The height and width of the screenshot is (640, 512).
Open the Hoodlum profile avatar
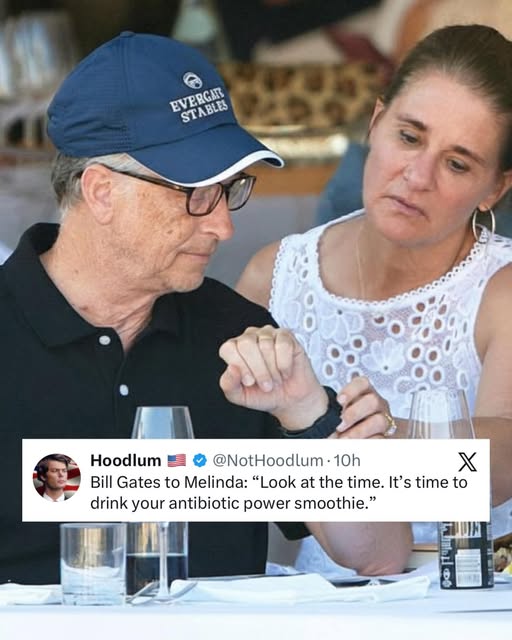pos(57,477)
